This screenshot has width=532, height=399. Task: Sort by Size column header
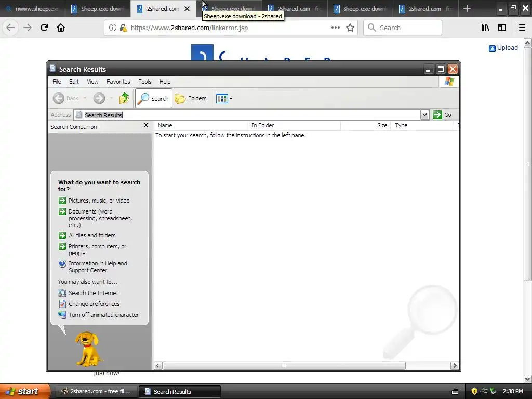click(365, 125)
